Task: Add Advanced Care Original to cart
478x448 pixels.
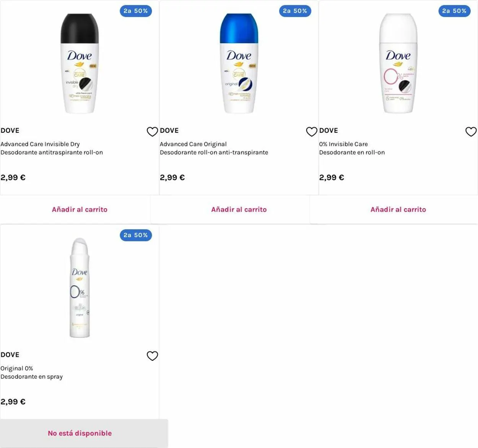Action: 239,210
